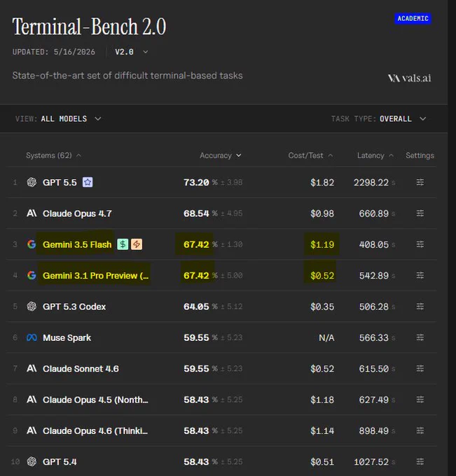This screenshot has width=456, height=476.
Task: Click the Terminal-Bench 2.0 title
Action: tap(89, 27)
